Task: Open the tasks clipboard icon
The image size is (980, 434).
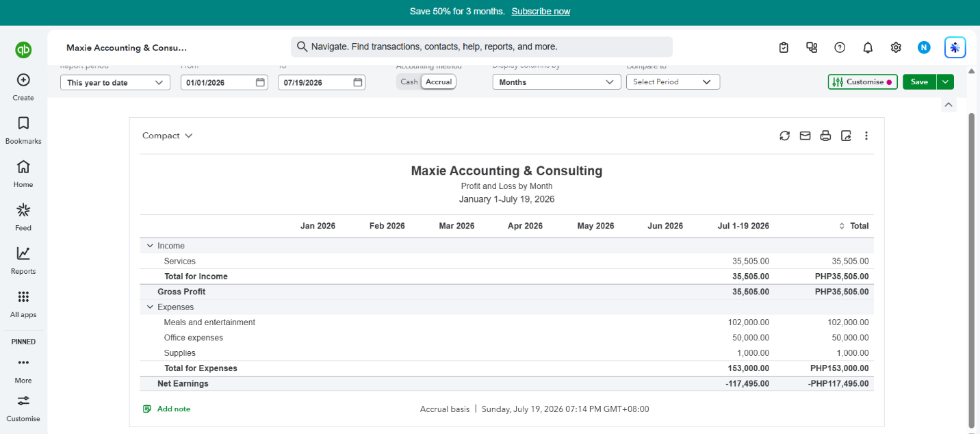Action: (784, 47)
